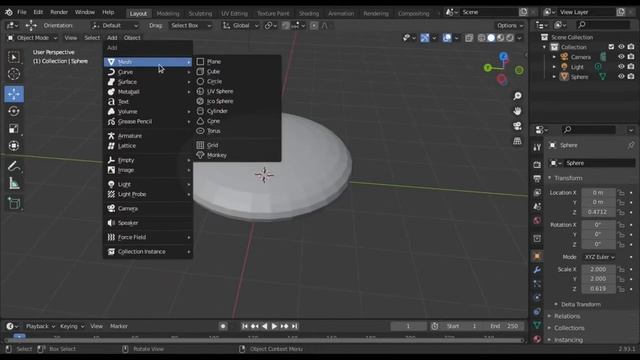Open the Object Data properties tab
The image size is (640, 360).
[537, 325]
